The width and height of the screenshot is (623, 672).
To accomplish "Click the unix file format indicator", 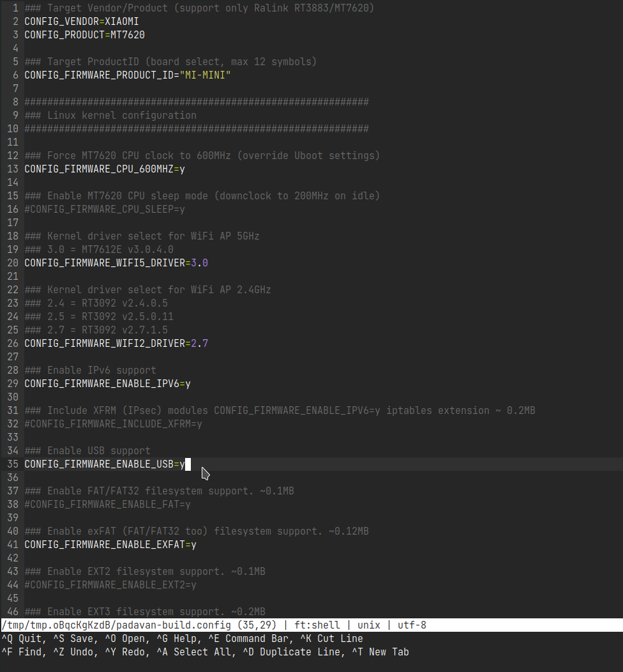I will pyautogui.click(x=369, y=625).
